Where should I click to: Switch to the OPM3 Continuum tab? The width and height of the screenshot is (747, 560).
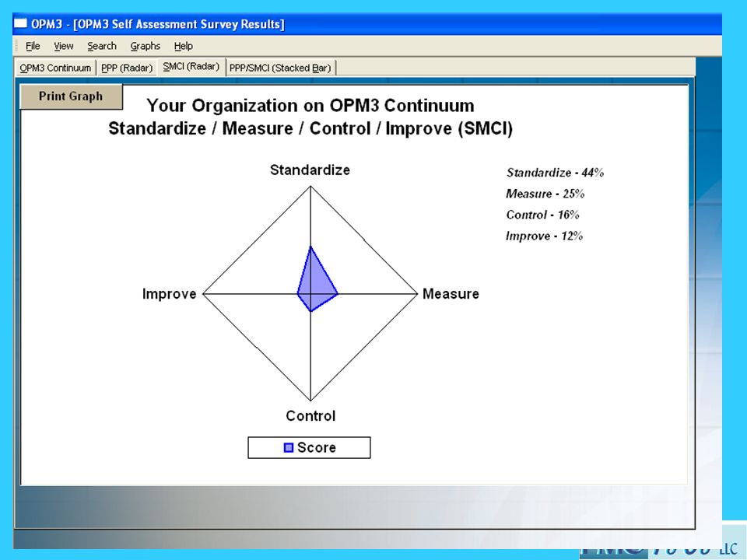point(55,68)
